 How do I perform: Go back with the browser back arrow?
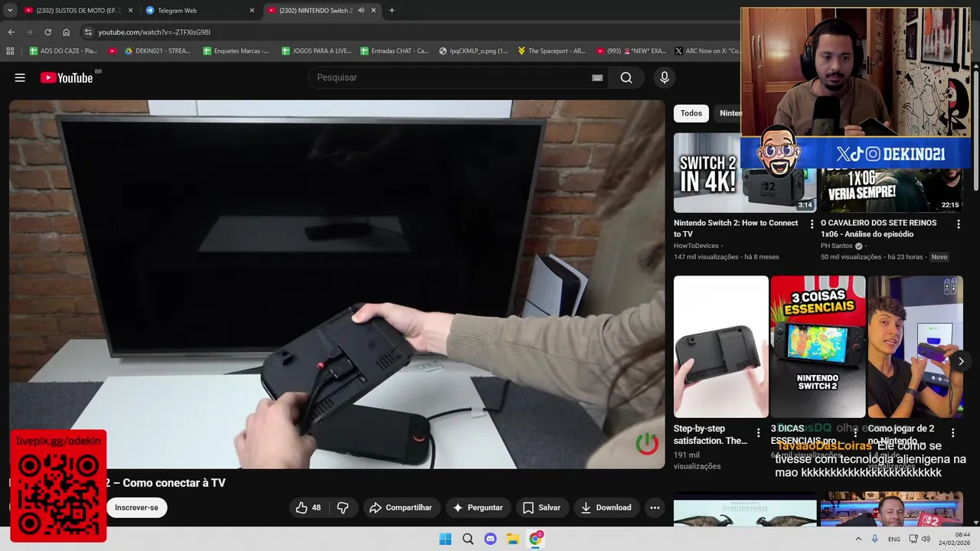click(11, 32)
